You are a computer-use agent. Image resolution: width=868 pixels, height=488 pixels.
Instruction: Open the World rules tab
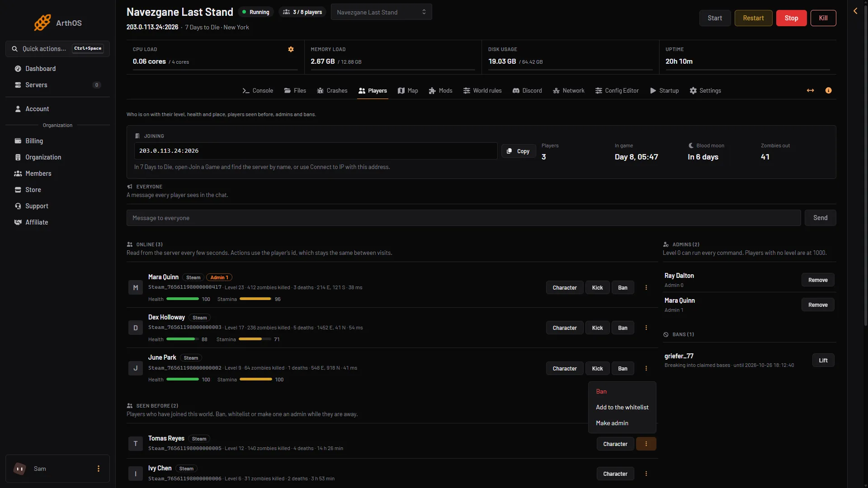(x=482, y=91)
